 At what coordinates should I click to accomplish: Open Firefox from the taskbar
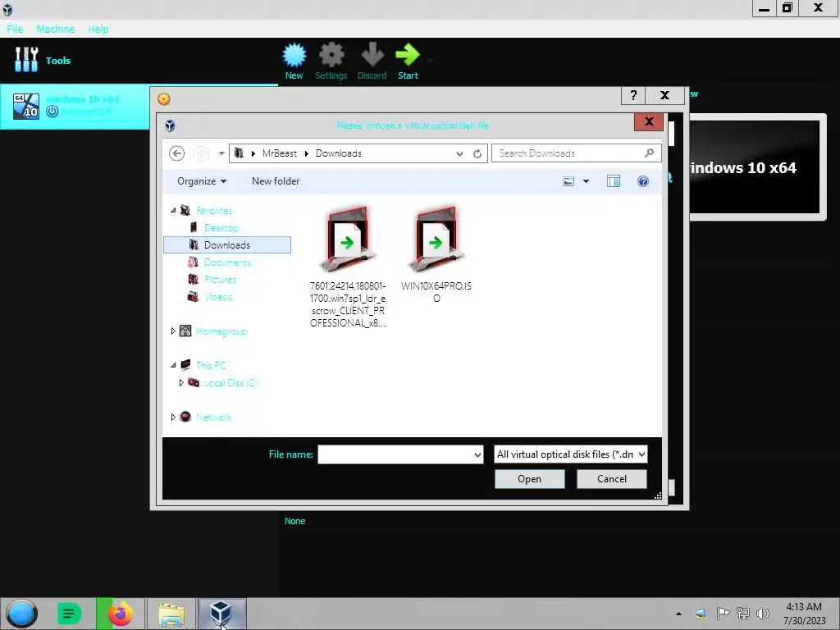pyautogui.click(x=120, y=614)
